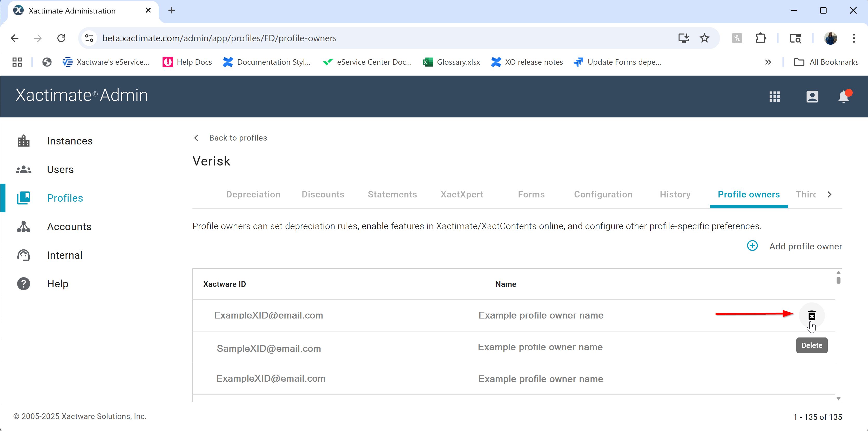Switch to the Forms tab
The height and width of the screenshot is (431, 868).
(531, 194)
